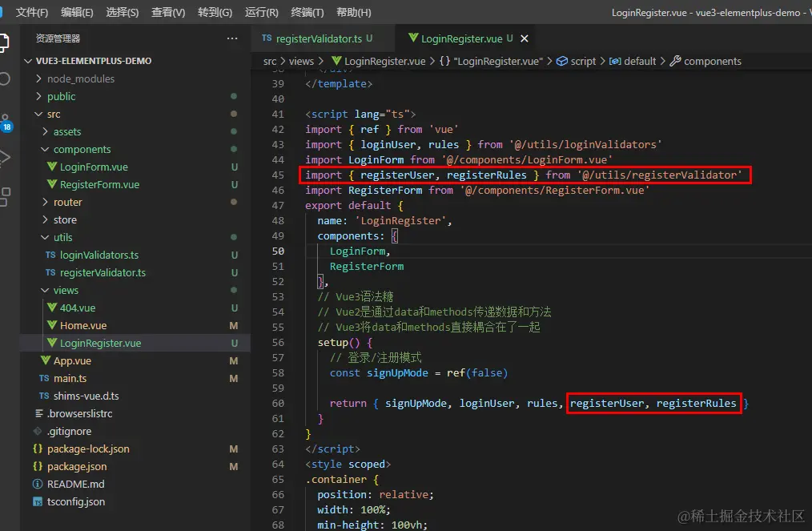Open the Explorer activity bar icon
812x531 pixels.
coord(3,42)
